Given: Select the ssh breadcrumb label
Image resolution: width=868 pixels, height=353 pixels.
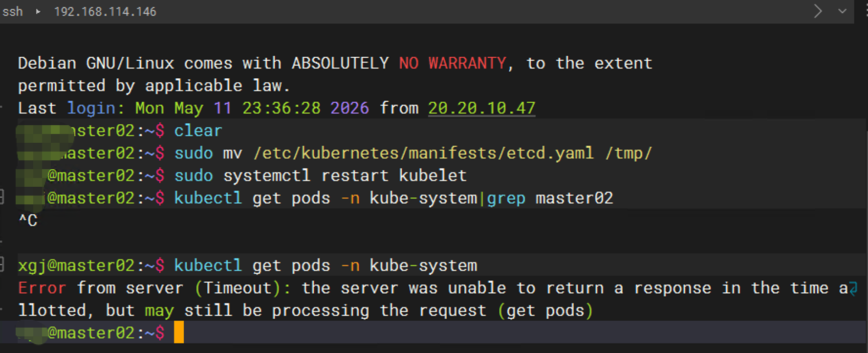Looking at the screenshot, I should point(13,11).
